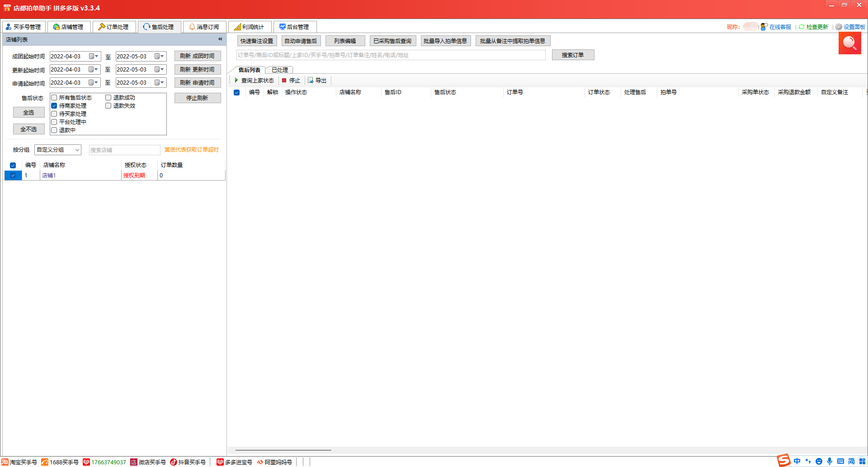Click the 刷新 成团时间 button
This screenshot has width=868, height=467.
198,56
